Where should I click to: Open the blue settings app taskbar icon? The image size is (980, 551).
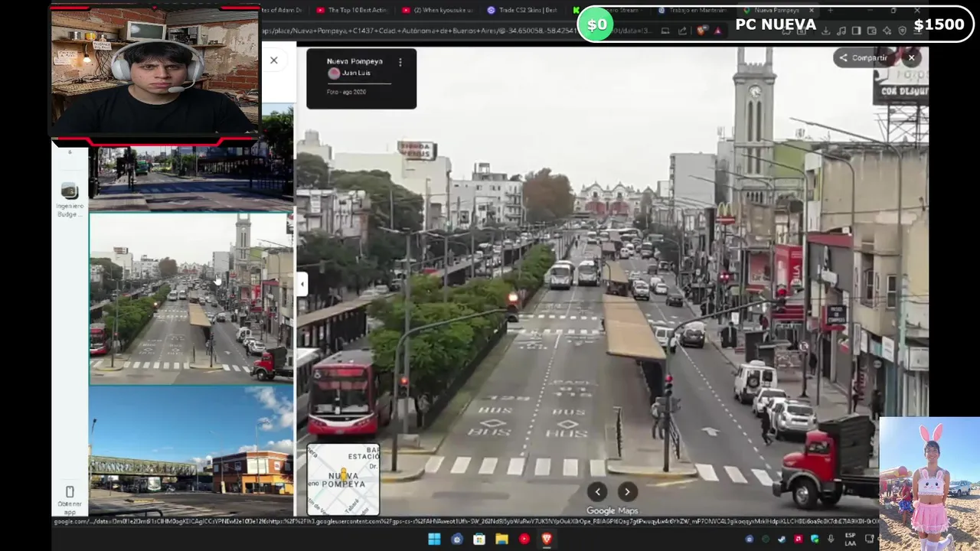[x=457, y=539]
